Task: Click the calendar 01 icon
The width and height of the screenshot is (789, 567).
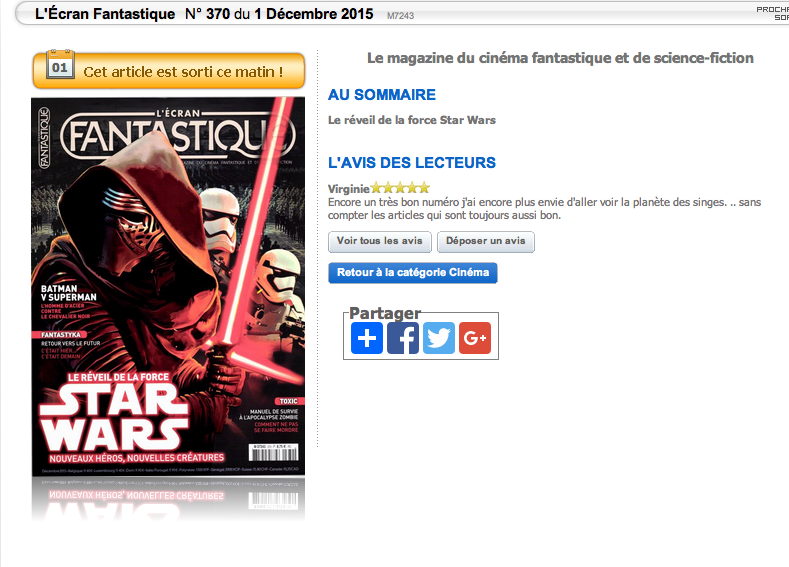Action: click(60, 64)
